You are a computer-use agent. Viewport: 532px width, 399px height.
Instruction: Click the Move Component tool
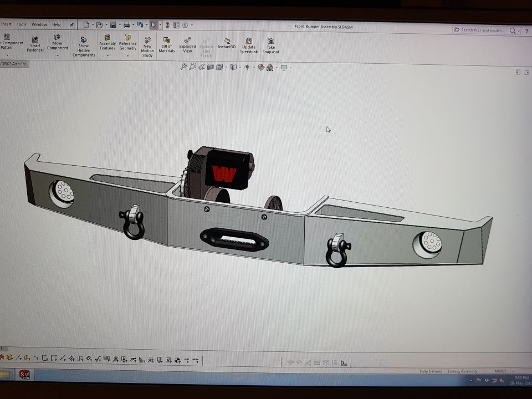pos(57,42)
